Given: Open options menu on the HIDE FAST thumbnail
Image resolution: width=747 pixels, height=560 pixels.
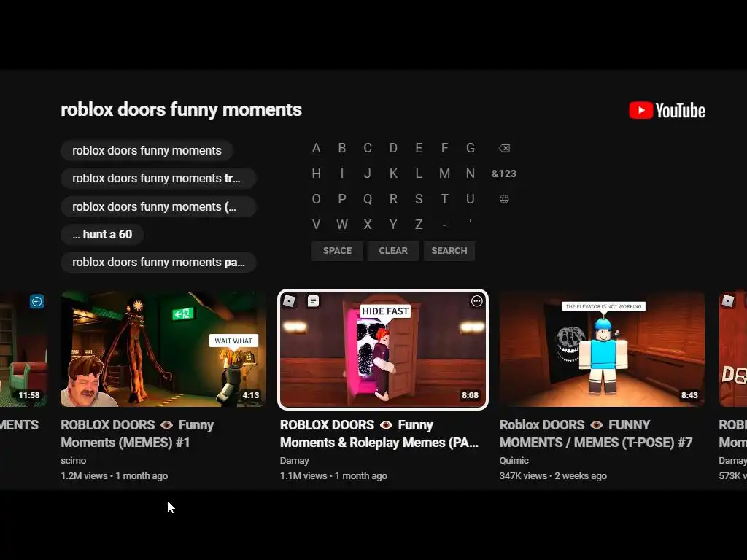Looking at the screenshot, I should [x=476, y=301].
